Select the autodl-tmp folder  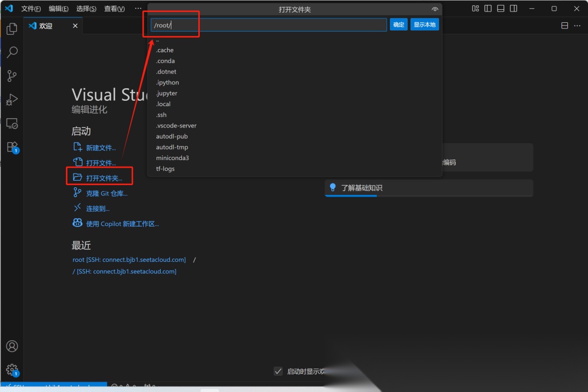click(295, 147)
